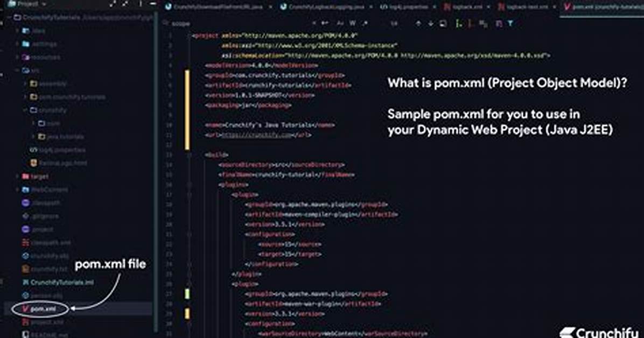644x338 pixels.
Task: Go to previous occurrence (up arrow)
Action: pyautogui.click(x=418, y=24)
